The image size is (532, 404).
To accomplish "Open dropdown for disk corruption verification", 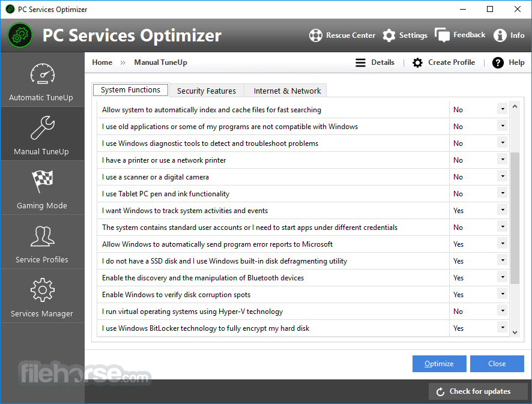I will pyautogui.click(x=503, y=294).
